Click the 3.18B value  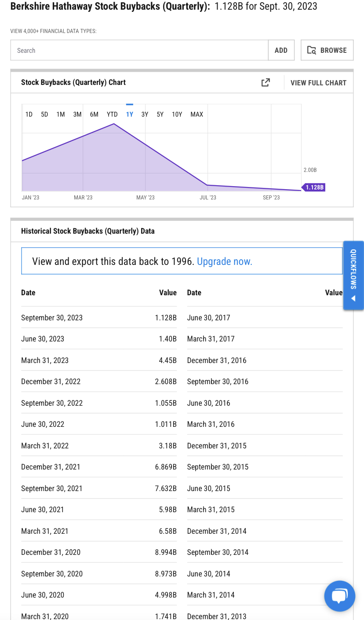pos(168,446)
